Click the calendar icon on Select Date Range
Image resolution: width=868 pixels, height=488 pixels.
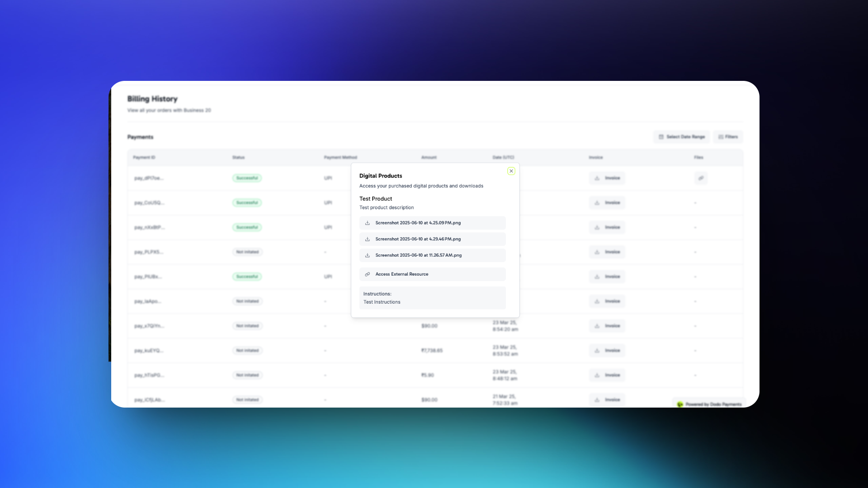coord(661,137)
